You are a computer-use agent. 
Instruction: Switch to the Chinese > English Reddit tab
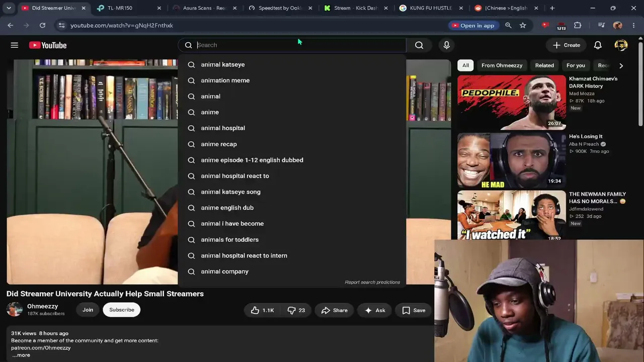(x=507, y=8)
